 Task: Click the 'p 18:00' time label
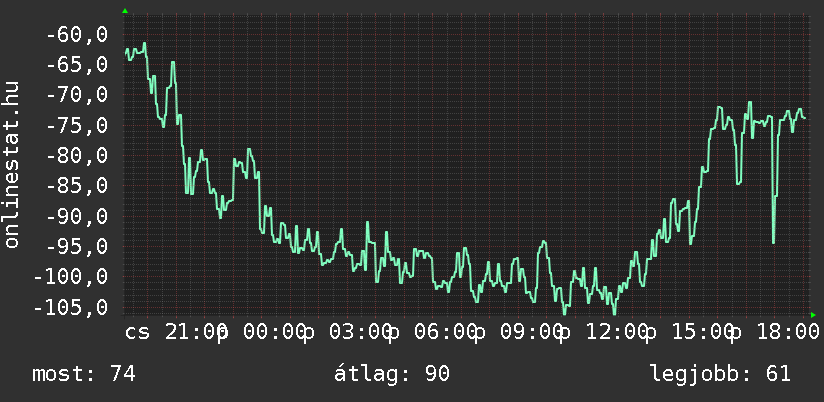(x=770, y=331)
